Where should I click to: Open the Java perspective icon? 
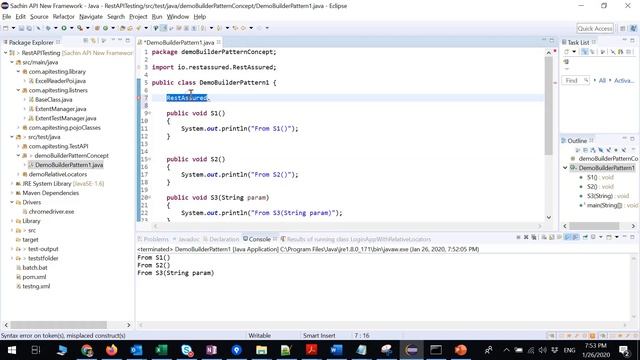[633, 28]
